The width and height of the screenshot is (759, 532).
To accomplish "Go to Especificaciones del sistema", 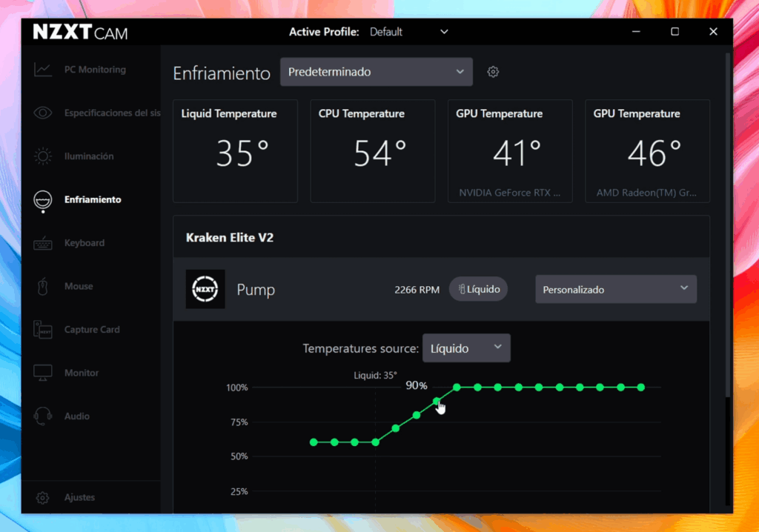I will 113,113.
